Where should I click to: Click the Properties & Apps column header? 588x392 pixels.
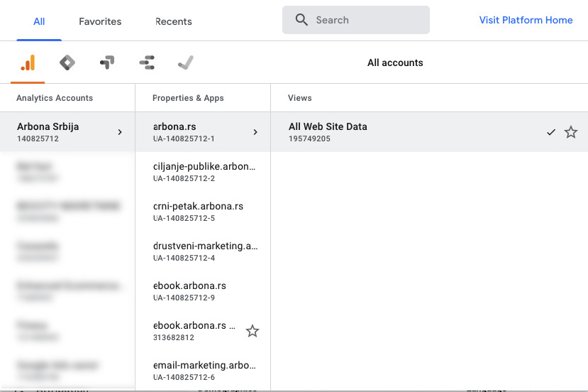(x=188, y=98)
